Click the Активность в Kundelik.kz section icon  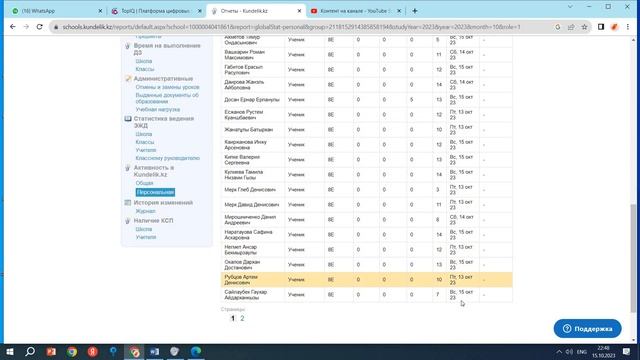click(x=128, y=168)
